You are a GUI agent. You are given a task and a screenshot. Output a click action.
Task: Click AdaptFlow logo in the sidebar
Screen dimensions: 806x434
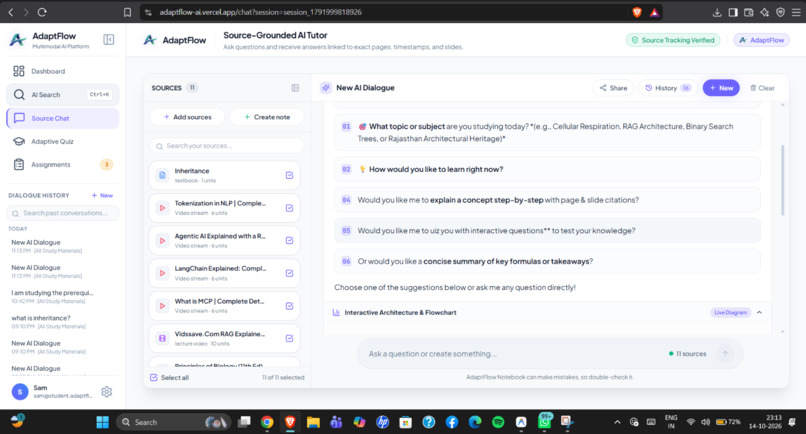[x=17, y=40]
